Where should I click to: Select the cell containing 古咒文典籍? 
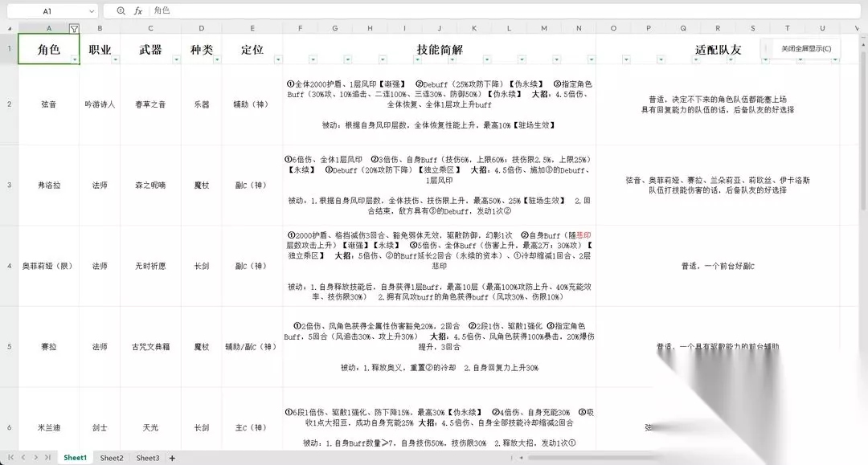point(150,347)
